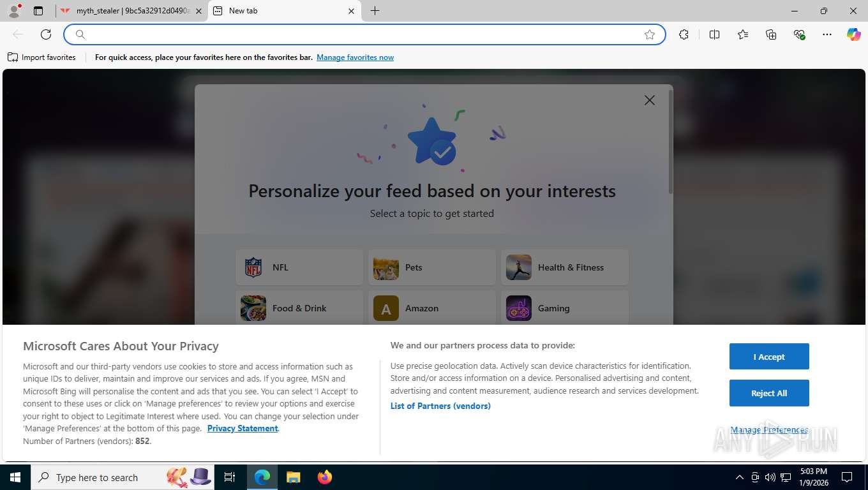868x490 pixels.
Task: Open Microsoft Edge from the taskbar
Action: [262, 477]
